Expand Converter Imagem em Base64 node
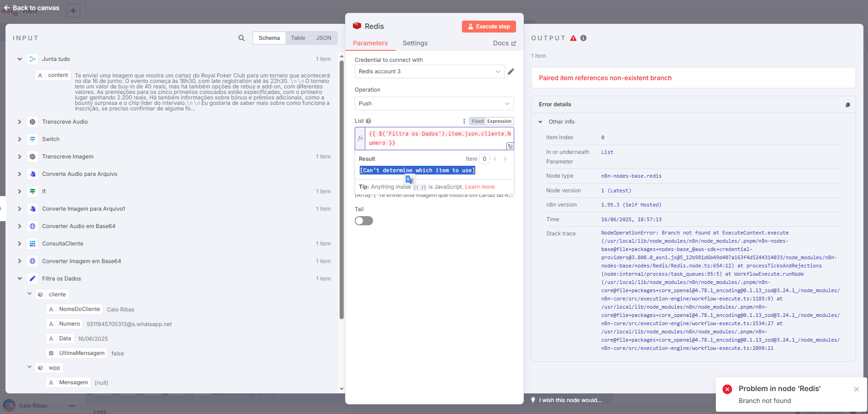The width and height of the screenshot is (868, 414). pyautogui.click(x=20, y=261)
